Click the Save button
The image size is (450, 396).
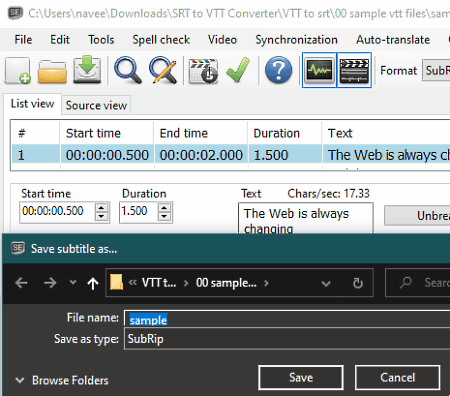[301, 378]
